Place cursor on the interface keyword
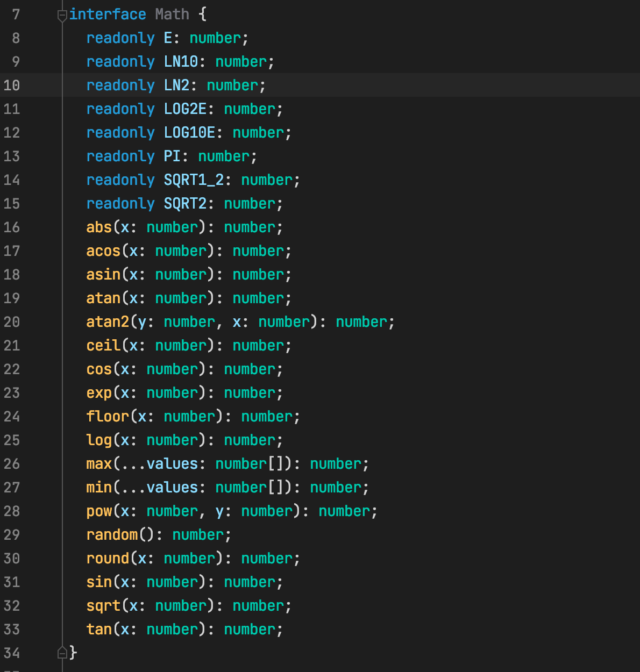 coord(108,14)
